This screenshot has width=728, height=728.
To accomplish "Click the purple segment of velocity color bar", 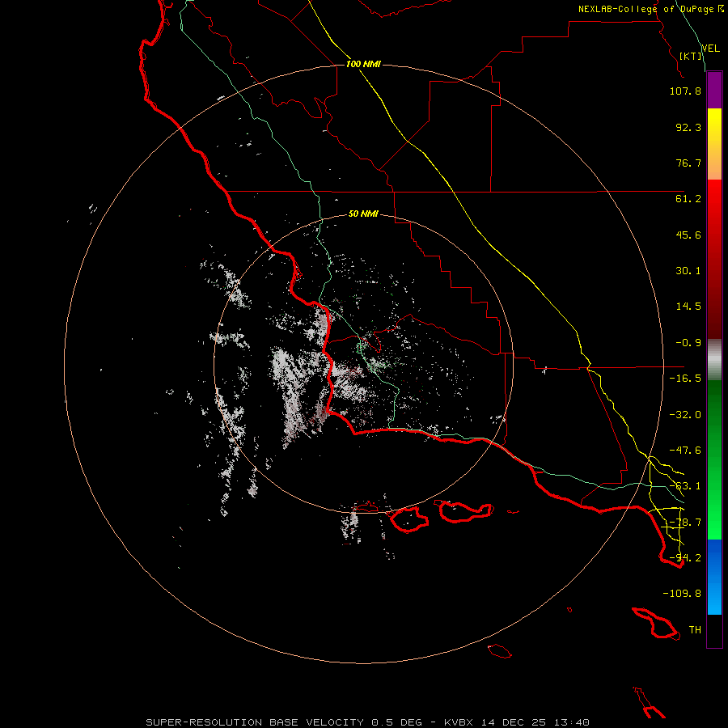I will (x=714, y=91).
